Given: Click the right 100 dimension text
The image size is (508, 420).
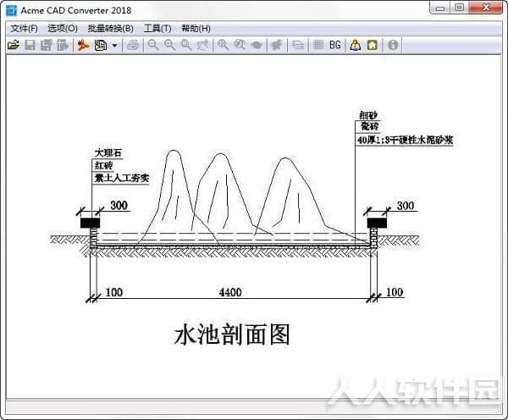Looking at the screenshot, I should (x=395, y=292).
